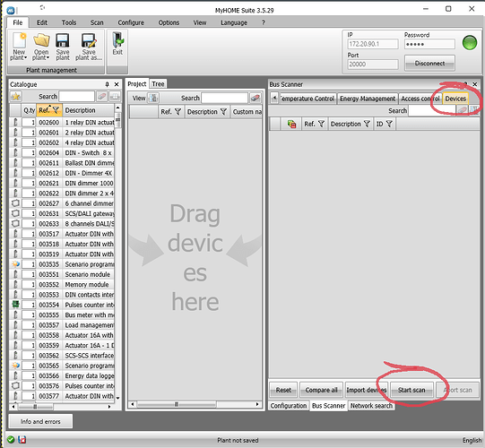Open Description filter in Bus Scanner
The height and width of the screenshot is (448, 485).
(367, 124)
